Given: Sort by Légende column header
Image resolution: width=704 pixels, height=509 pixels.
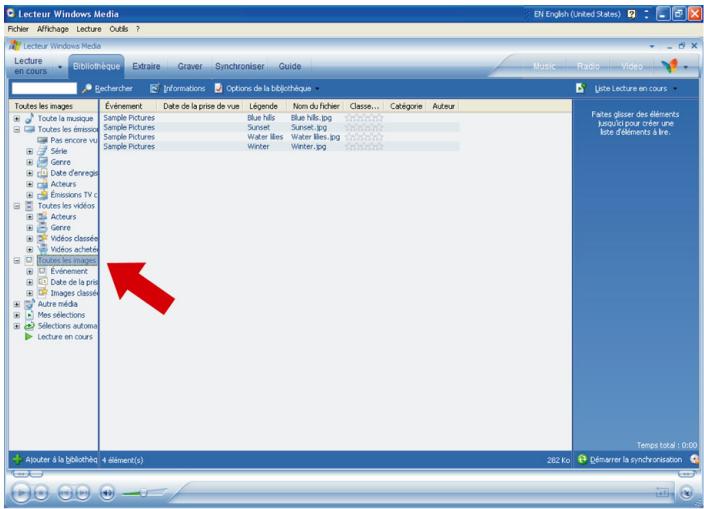Looking at the screenshot, I should tap(264, 106).
